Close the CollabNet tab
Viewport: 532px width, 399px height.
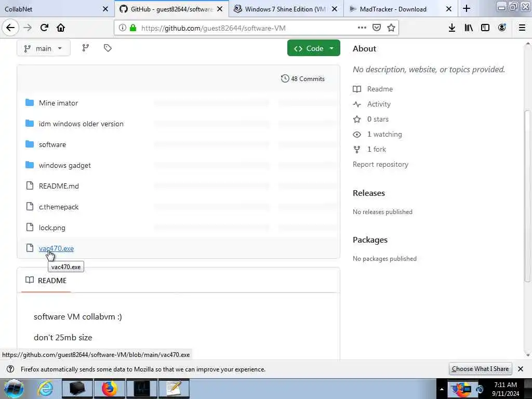tap(105, 9)
